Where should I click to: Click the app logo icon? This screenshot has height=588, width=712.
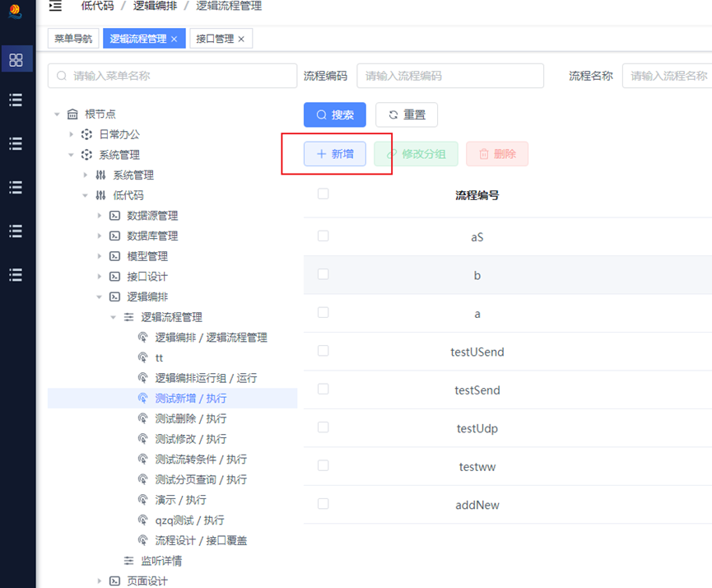[16, 11]
